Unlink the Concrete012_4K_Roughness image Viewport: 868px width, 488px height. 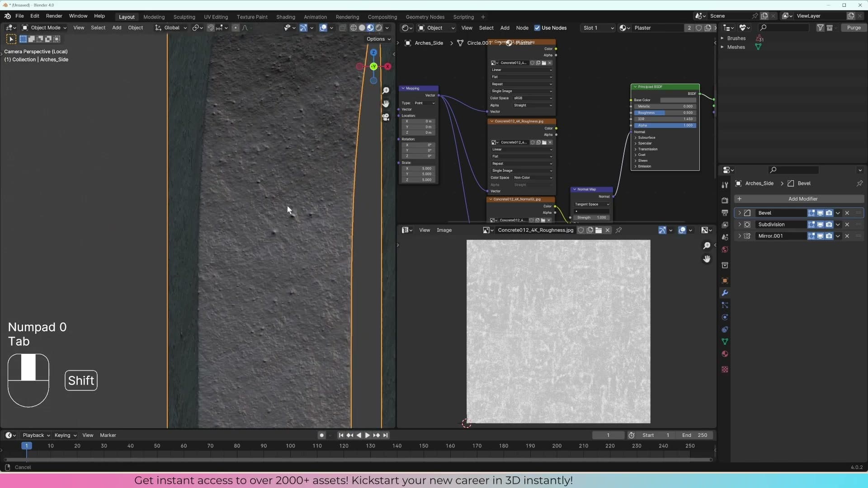(x=608, y=230)
